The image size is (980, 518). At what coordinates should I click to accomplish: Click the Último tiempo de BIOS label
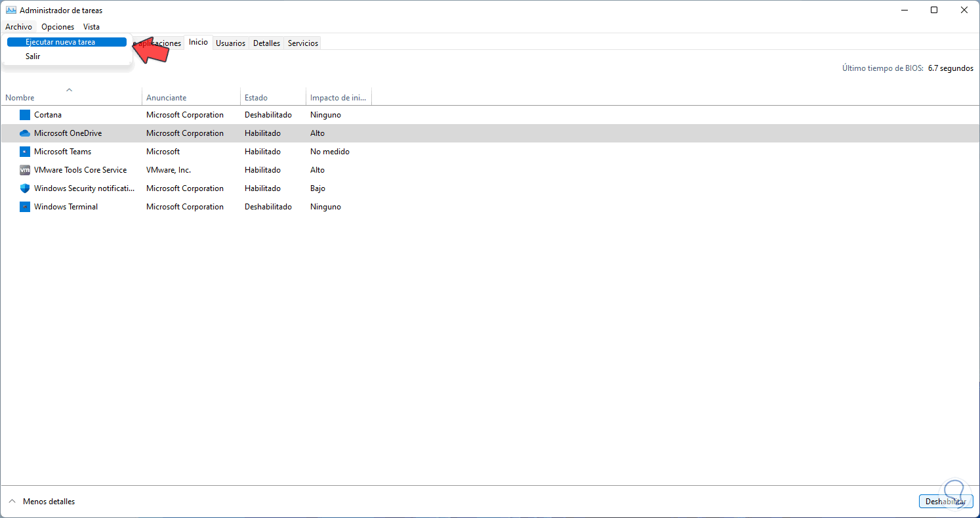pos(883,68)
